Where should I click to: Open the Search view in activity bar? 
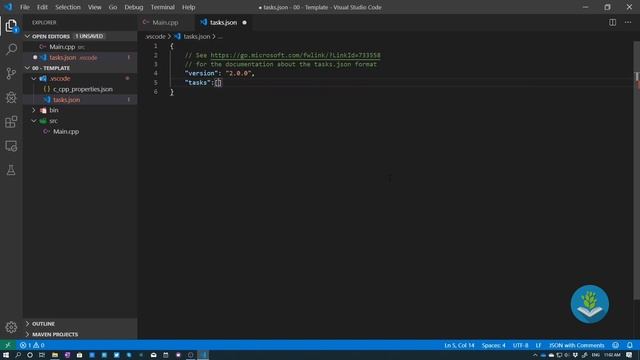pyautogui.click(x=11, y=49)
